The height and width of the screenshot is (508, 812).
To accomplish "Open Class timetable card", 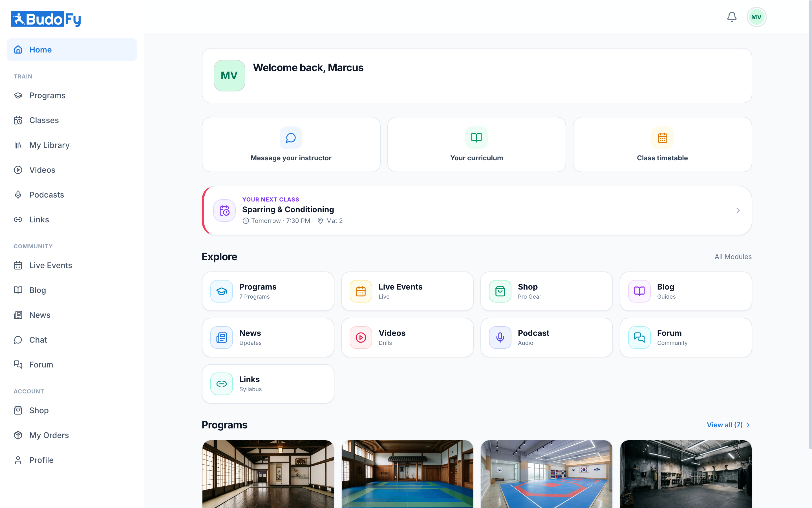I will point(662,144).
